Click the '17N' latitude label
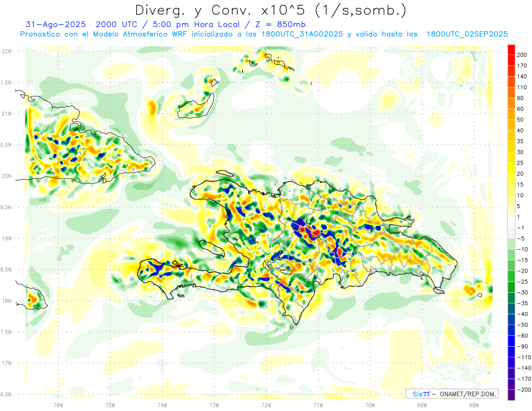 click(x=7, y=363)
